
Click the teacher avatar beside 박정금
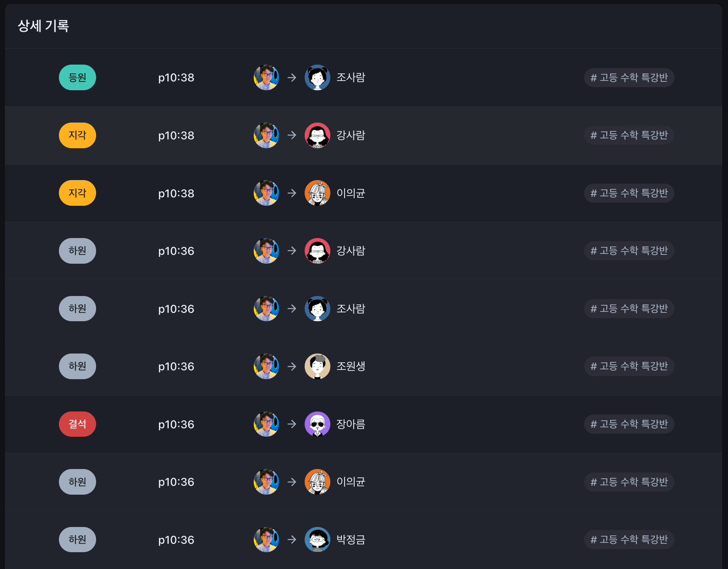pyautogui.click(x=266, y=539)
